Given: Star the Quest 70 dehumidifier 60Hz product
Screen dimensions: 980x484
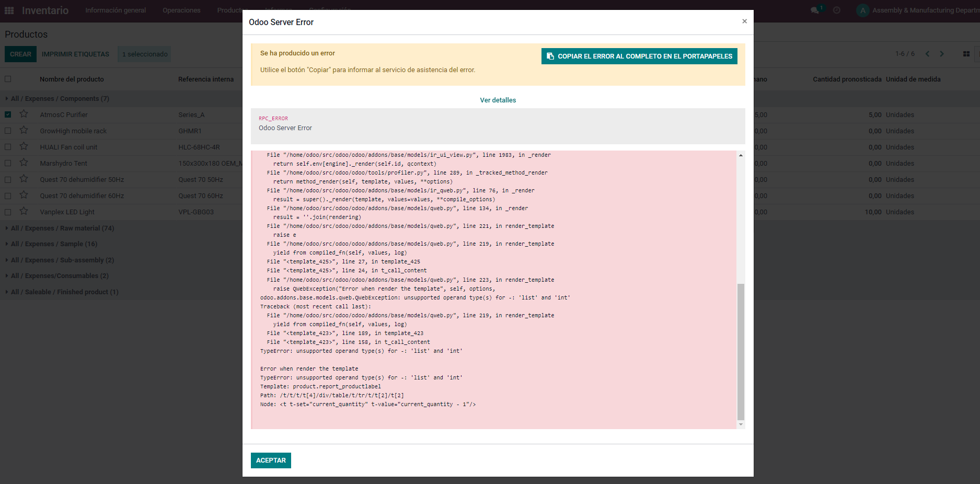Looking at the screenshot, I should point(24,195).
